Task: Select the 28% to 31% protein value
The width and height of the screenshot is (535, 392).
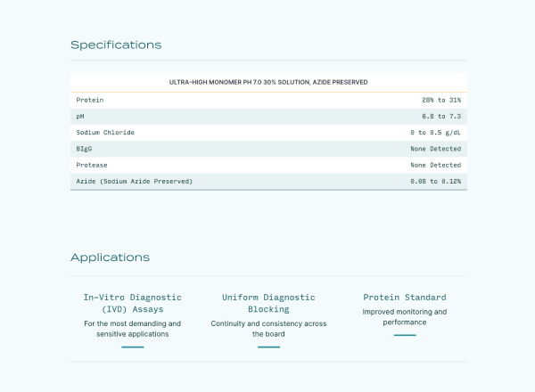Action: (441, 100)
